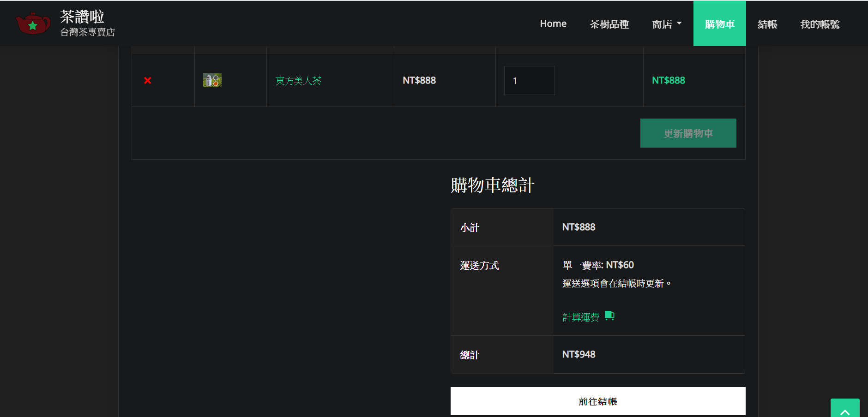
Task: Click the red teapot logo icon
Action: pos(33,24)
